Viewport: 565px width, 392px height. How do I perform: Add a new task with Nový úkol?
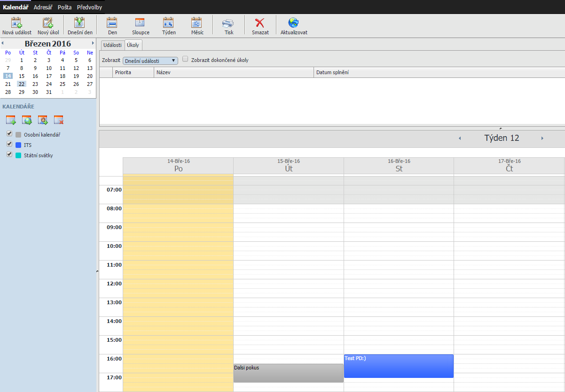(x=48, y=26)
